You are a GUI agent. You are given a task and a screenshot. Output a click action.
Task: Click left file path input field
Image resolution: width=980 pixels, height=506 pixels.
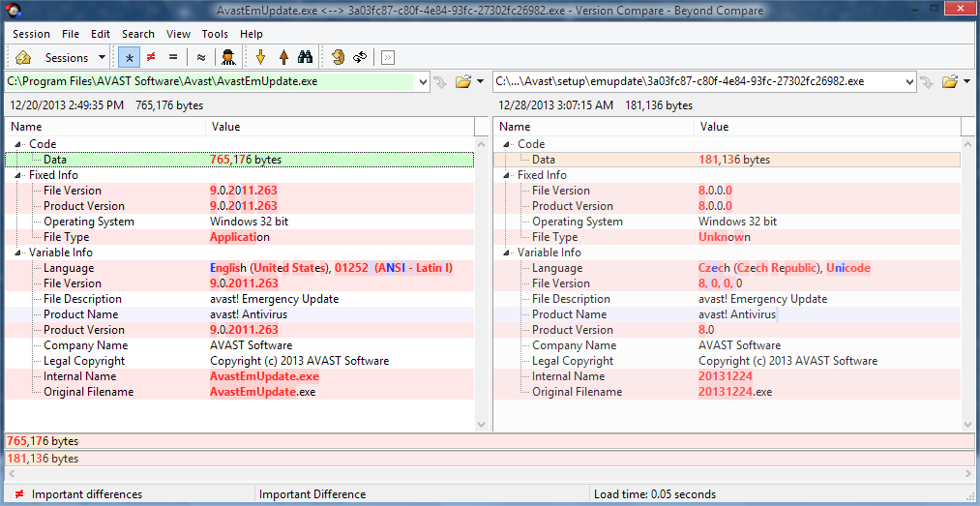209,81
